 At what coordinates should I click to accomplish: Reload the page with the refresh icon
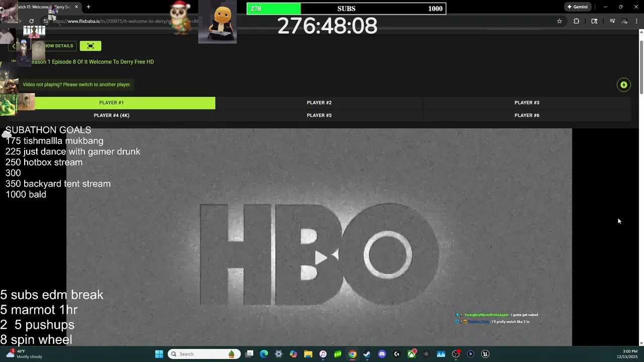tap(31, 21)
